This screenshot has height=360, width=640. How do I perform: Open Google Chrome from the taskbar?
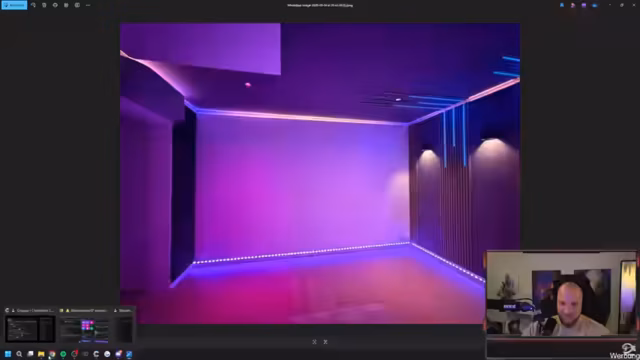pyautogui.click(x=52, y=354)
